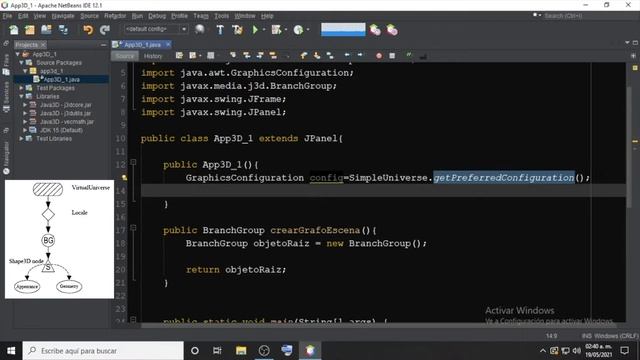This screenshot has width=640, height=360.
Task: Click the comment lines editor icon
Action: pyautogui.click(x=409, y=55)
